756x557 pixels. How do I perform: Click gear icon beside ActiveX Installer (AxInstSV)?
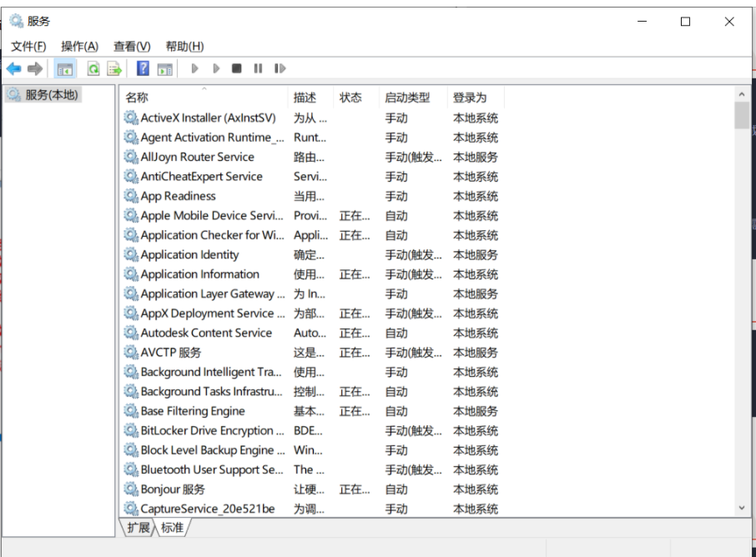(x=131, y=118)
